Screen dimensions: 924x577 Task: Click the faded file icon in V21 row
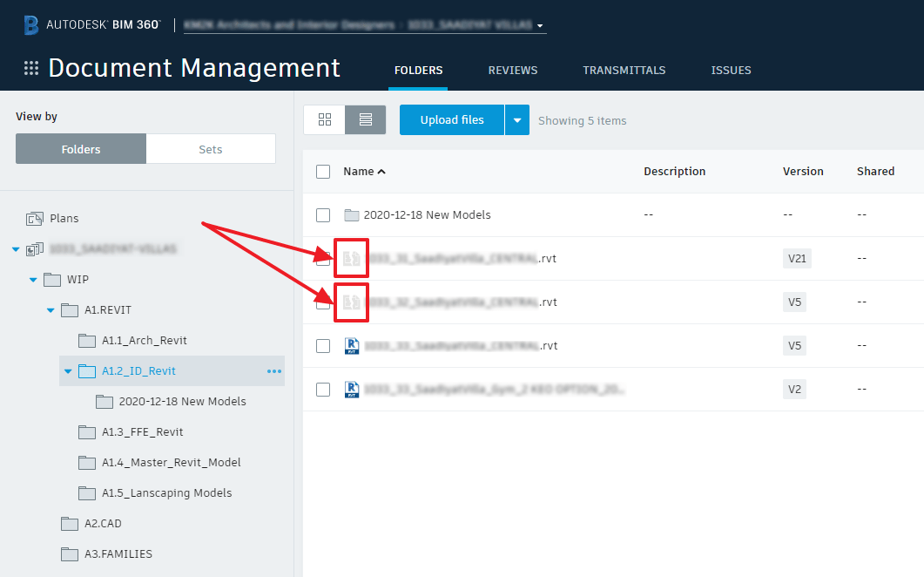click(352, 258)
